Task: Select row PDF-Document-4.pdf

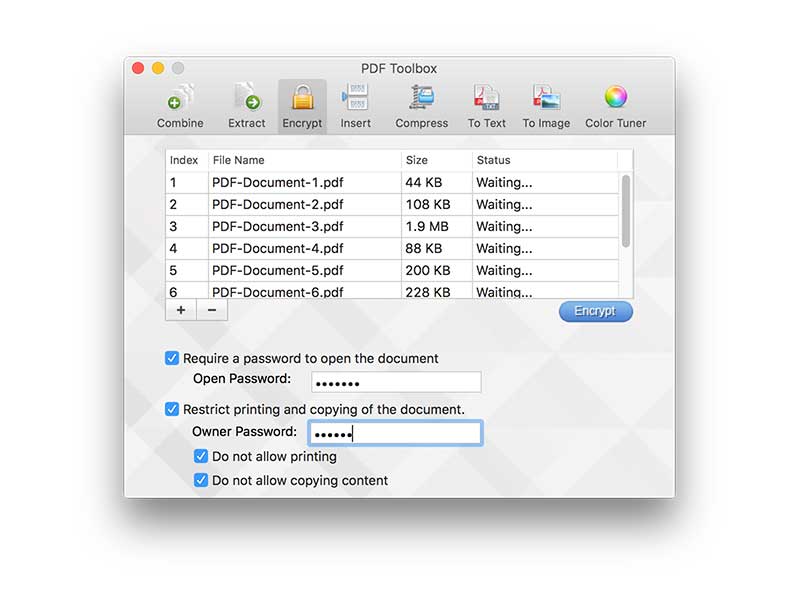Action: click(392, 248)
